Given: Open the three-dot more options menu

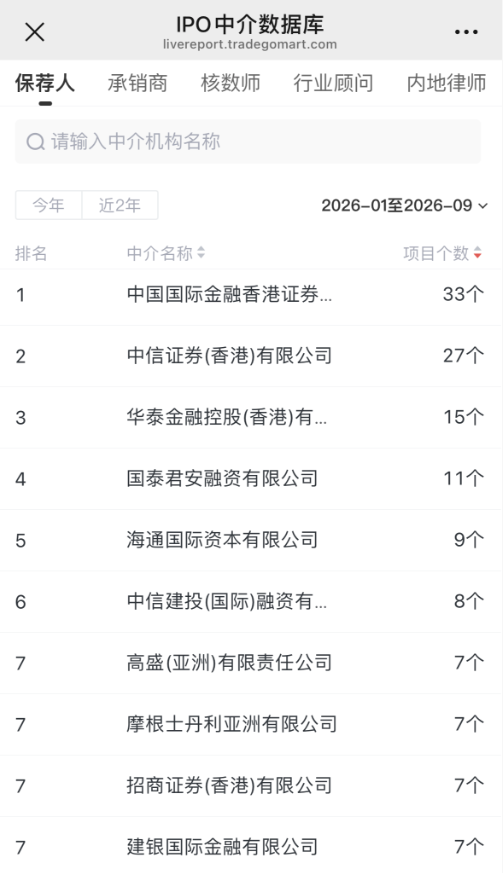Looking at the screenshot, I should pos(466,32).
